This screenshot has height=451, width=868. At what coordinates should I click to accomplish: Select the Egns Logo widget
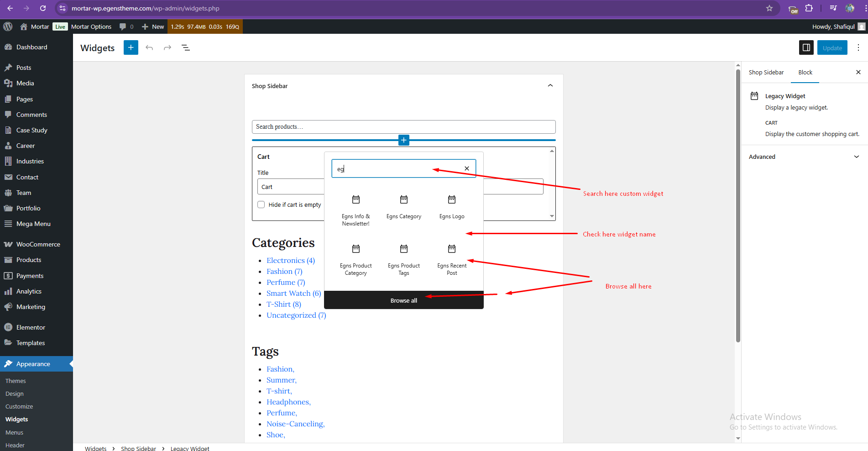pyautogui.click(x=452, y=207)
